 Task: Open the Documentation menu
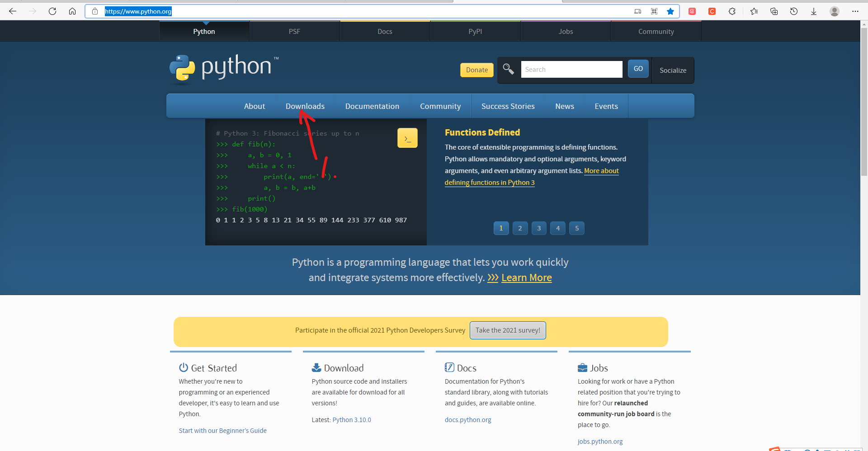(373, 106)
